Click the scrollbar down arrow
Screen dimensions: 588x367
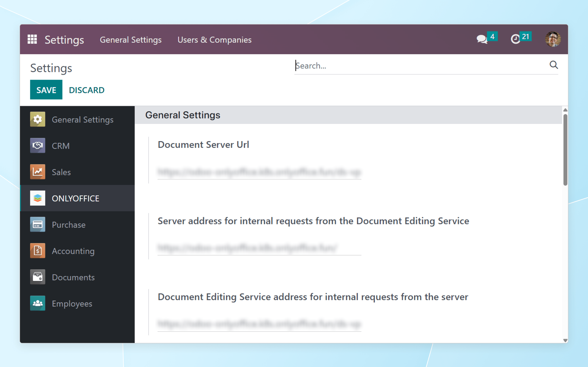pyautogui.click(x=565, y=340)
